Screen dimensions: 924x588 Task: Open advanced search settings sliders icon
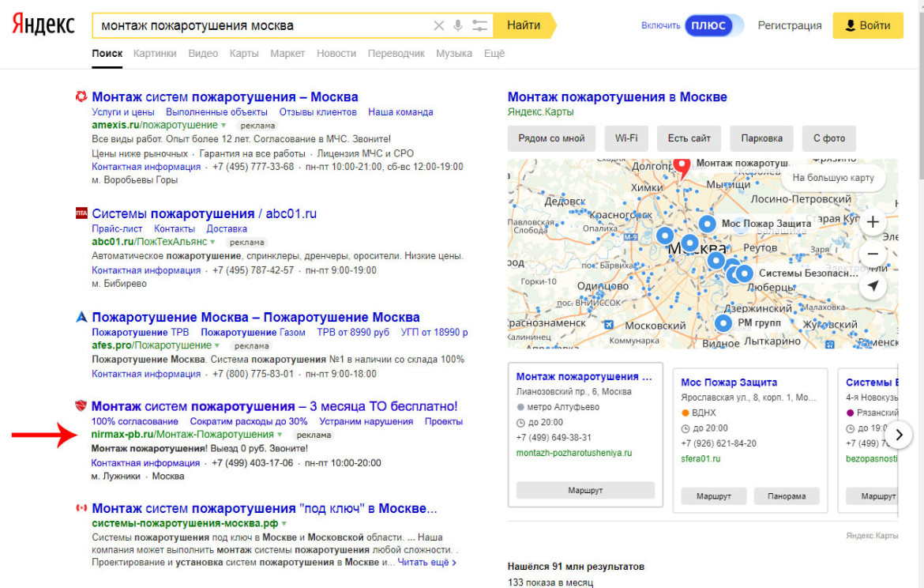coord(479,25)
